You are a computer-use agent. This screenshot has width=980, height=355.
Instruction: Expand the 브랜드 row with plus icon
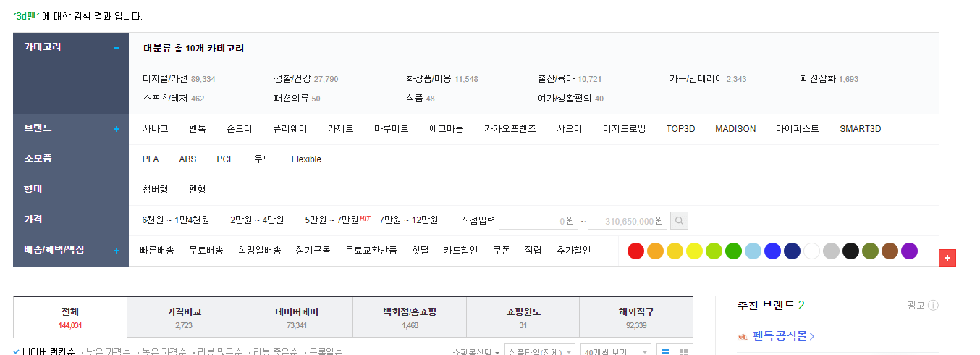tap(116, 129)
